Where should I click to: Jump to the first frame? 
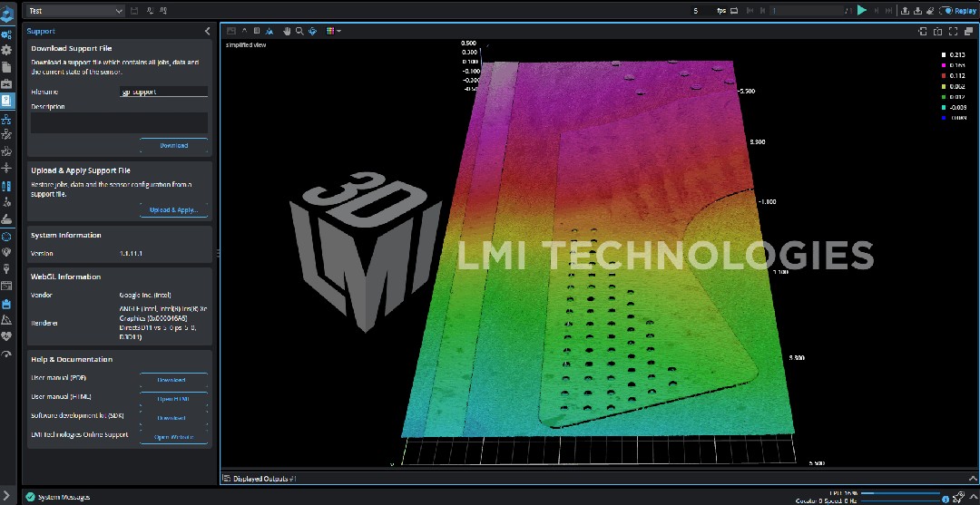[750, 11]
